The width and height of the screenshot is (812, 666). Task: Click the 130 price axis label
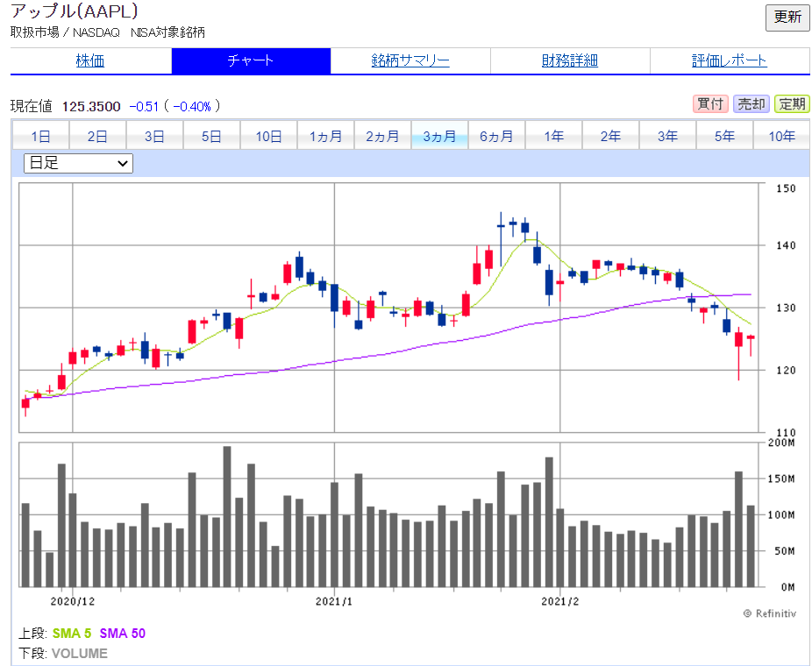pyautogui.click(x=786, y=308)
